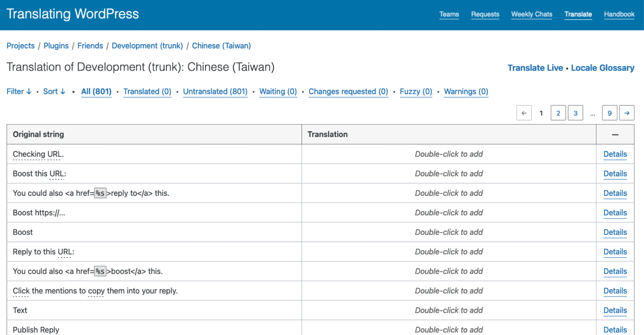Select the Fuzzy (0) filter
Image resolution: width=644 pixels, height=335 pixels.
(x=416, y=92)
